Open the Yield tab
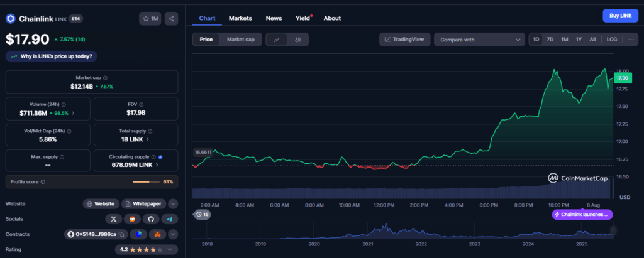 (303, 18)
